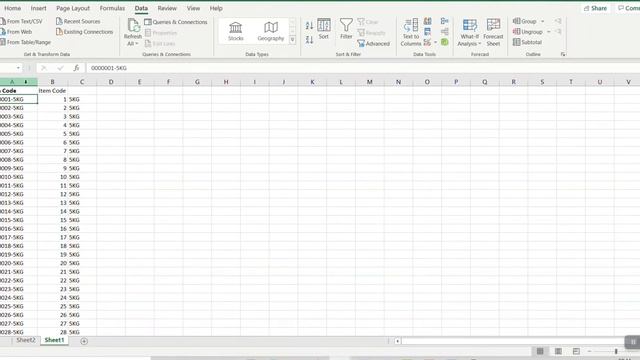This screenshot has height=360, width=640.
Task: Click the Advanced filter button
Action: point(373,43)
